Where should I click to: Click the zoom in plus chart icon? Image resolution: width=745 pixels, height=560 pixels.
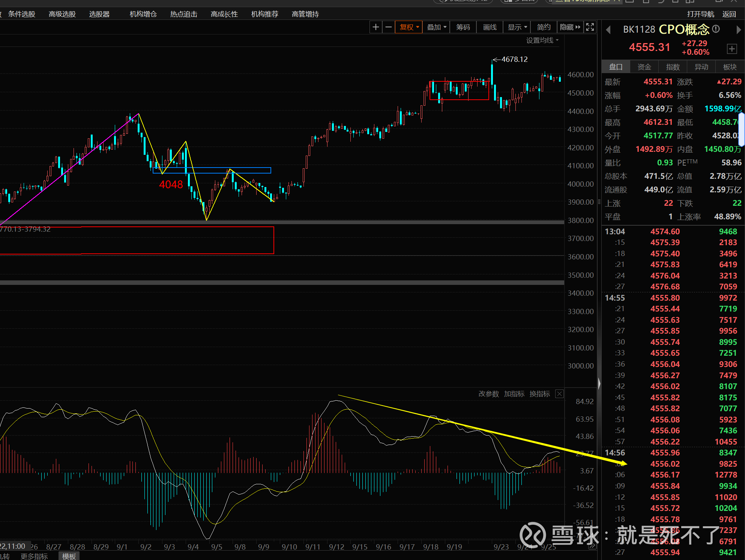(376, 27)
